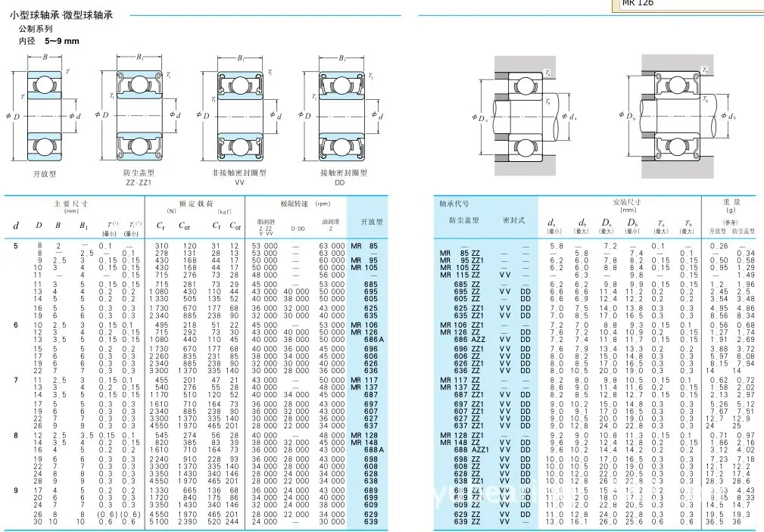Click the 极限转速 (rpm) column group header

305,204
